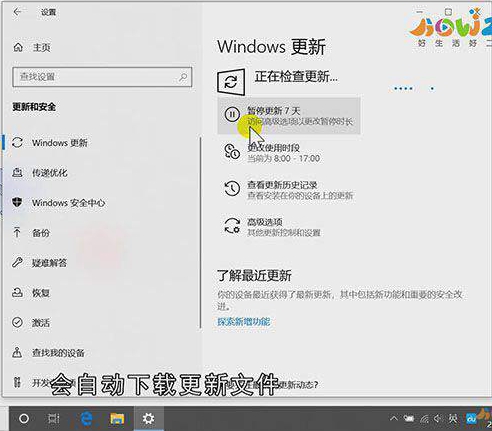This screenshot has height=431, width=492.
Task: Click the active hours clock icon
Action: 232,152
